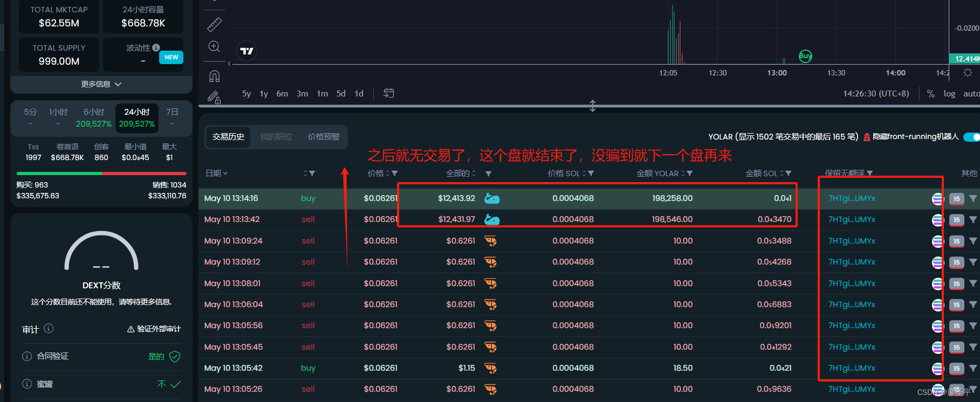Select the 7日 timeframe tab
The image size is (980, 402).
point(172,117)
